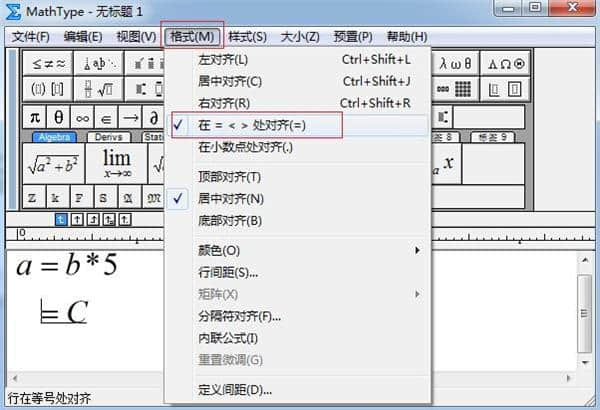This screenshot has width=600, height=410.
Task: Open the 样式(S) menu
Action: pyautogui.click(x=248, y=37)
